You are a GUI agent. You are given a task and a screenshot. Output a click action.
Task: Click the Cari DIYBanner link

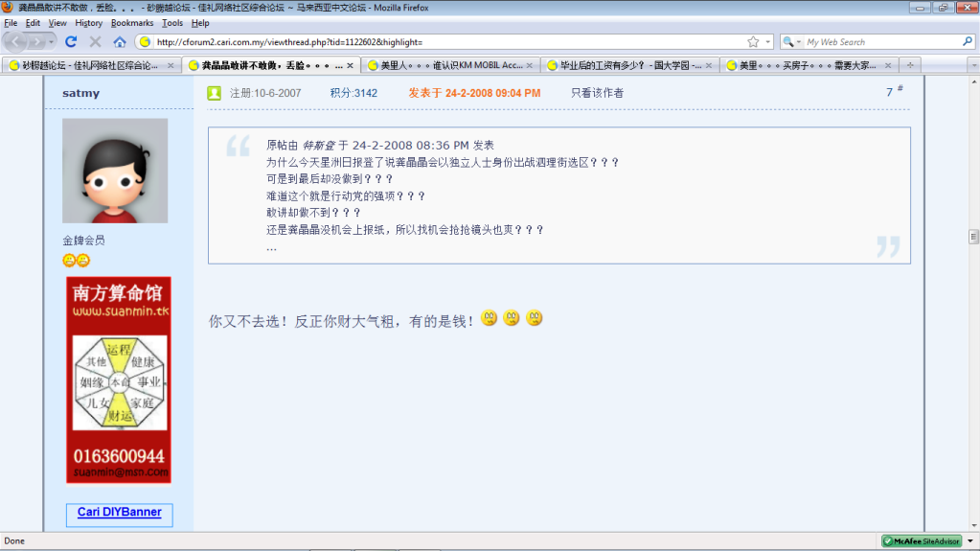(x=120, y=513)
